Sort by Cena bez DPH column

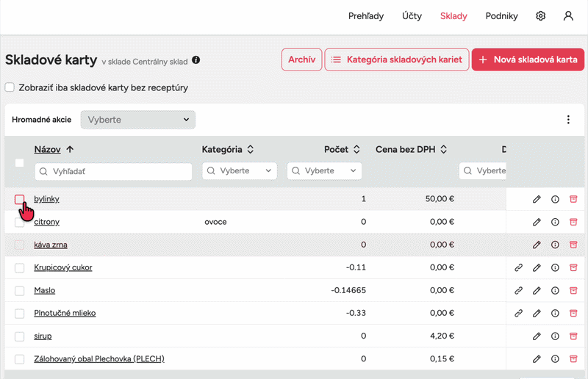pos(412,149)
